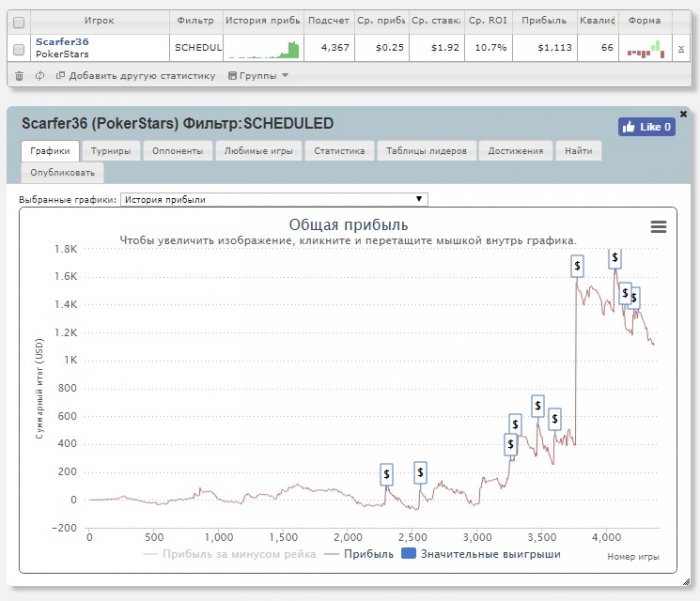Image resolution: width=700 pixels, height=601 pixels.
Task: Click the form mini bar chart
Action: click(646, 49)
